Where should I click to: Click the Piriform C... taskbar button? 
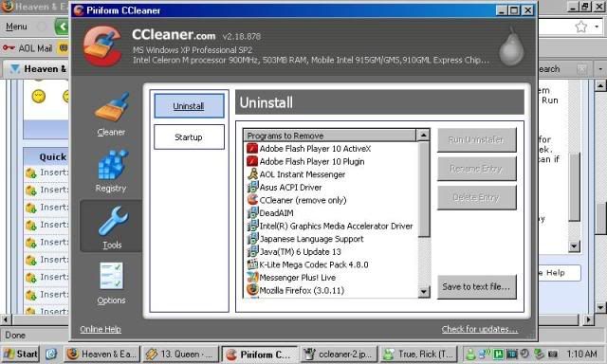coord(259,354)
